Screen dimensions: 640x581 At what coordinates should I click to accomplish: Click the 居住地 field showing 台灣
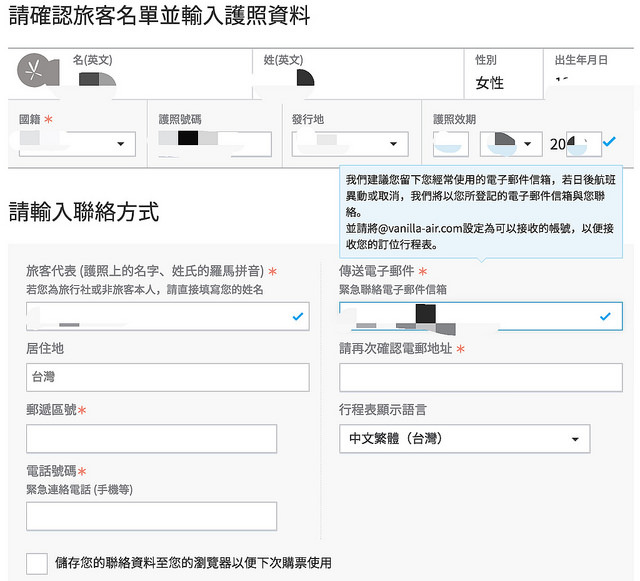coord(167,377)
